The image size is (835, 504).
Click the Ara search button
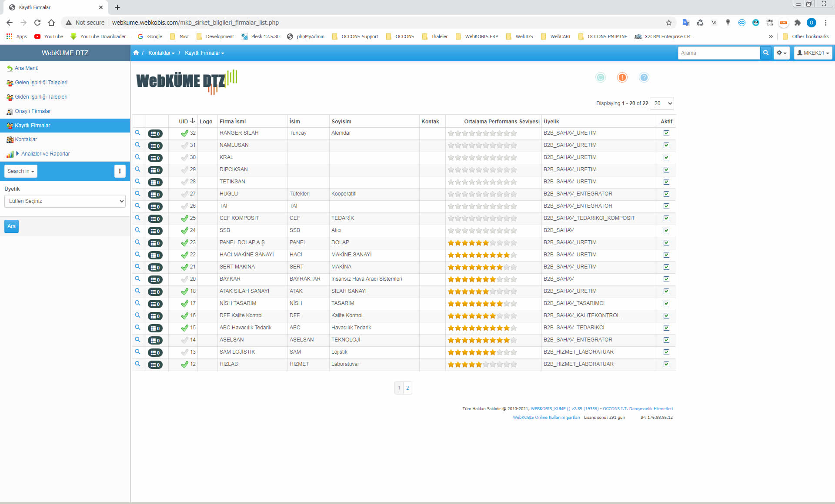point(11,226)
